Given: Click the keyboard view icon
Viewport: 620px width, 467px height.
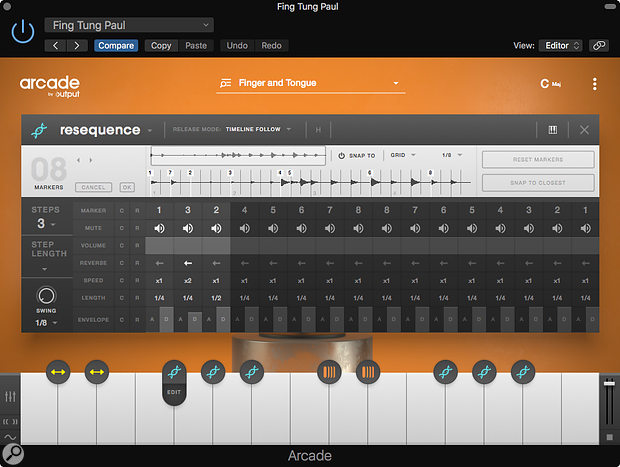Looking at the screenshot, I should pos(552,130).
